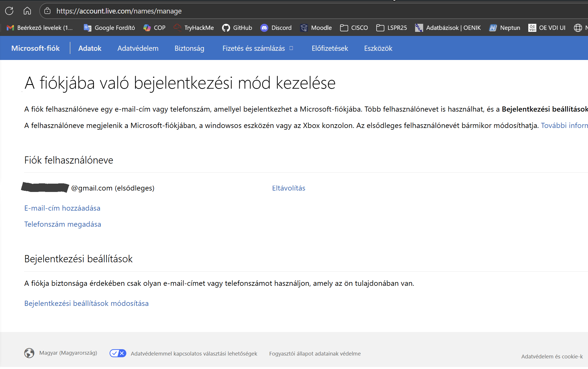Expand the Fizetés és számlázás menu
The height and width of the screenshot is (369, 588).
click(x=258, y=48)
